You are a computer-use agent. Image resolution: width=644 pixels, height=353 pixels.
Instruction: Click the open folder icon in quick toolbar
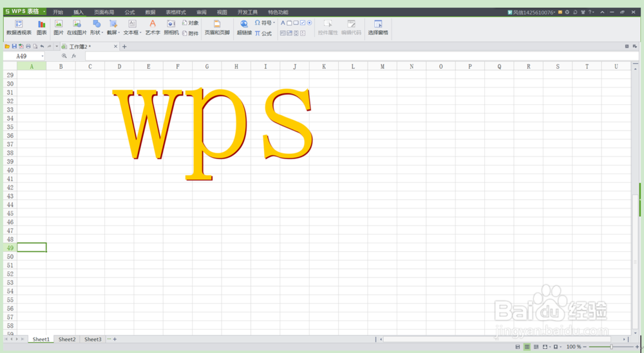7,46
